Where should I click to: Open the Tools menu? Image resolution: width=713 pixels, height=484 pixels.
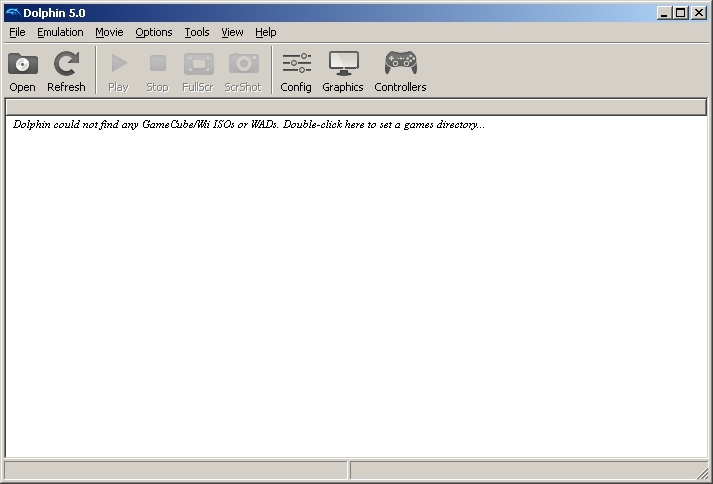pos(197,32)
